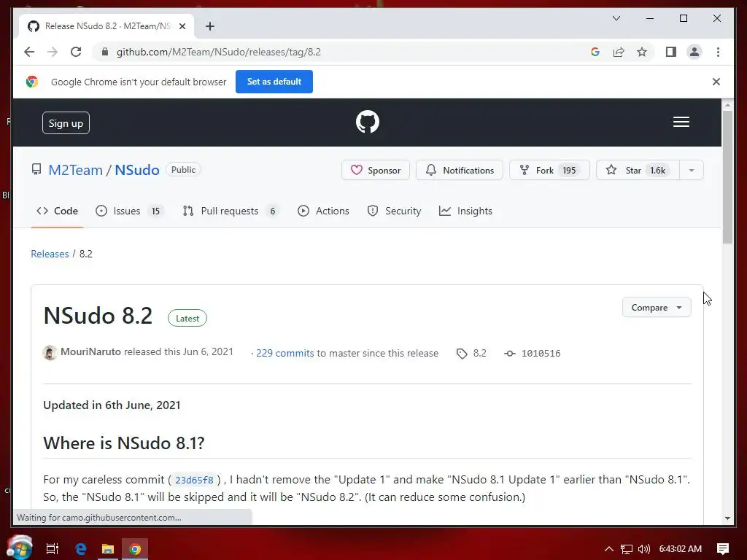The image size is (747, 560).
Task: Click Chrome taskbar icon
Action: click(135, 549)
